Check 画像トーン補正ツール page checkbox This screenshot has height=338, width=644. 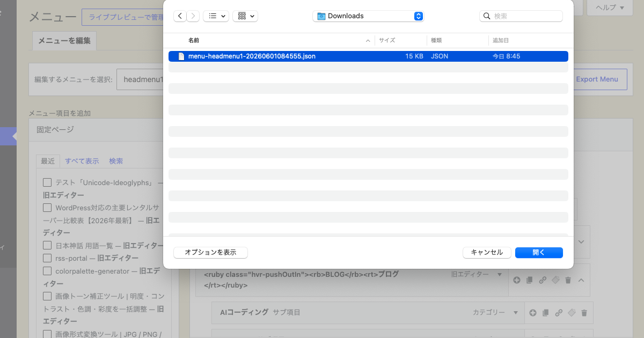tap(47, 296)
